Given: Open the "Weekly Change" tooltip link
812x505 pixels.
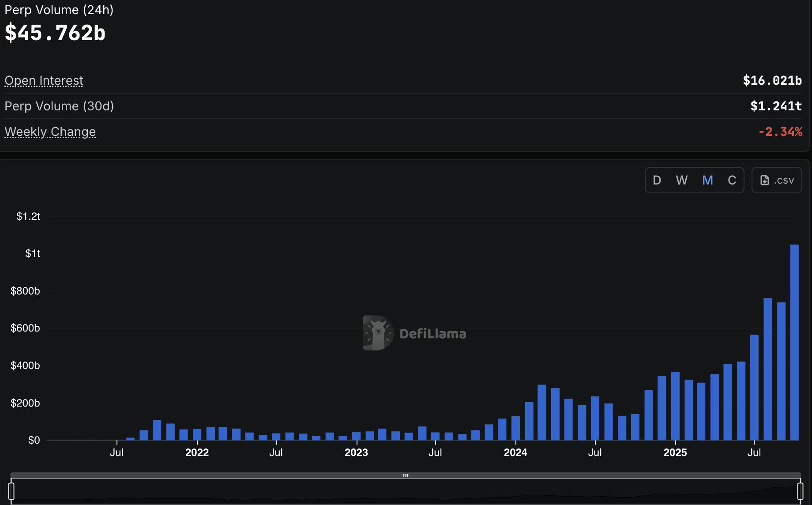Looking at the screenshot, I should 50,132.
